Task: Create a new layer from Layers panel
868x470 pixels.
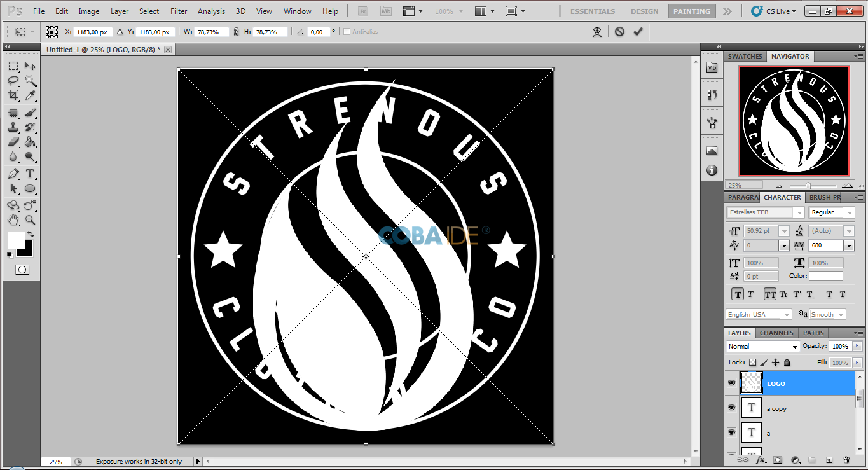Action: tap(829, 459)
